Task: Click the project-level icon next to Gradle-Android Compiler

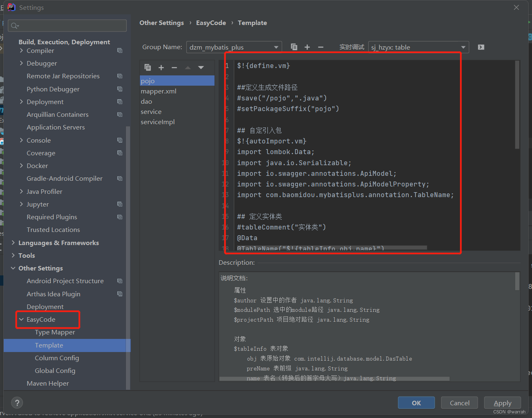Action: (x=120, y=178)
